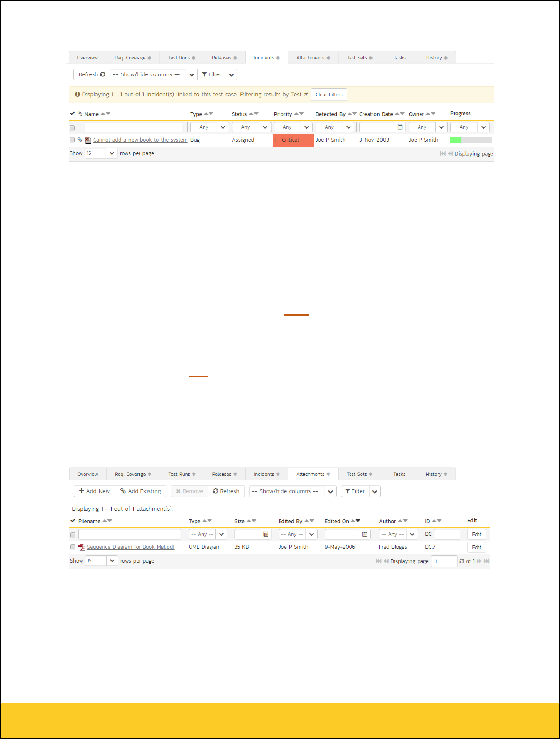560x739 pixels.
Task: Open Test Runs tab in upper incidents panel
Action: tap(182, 58)
